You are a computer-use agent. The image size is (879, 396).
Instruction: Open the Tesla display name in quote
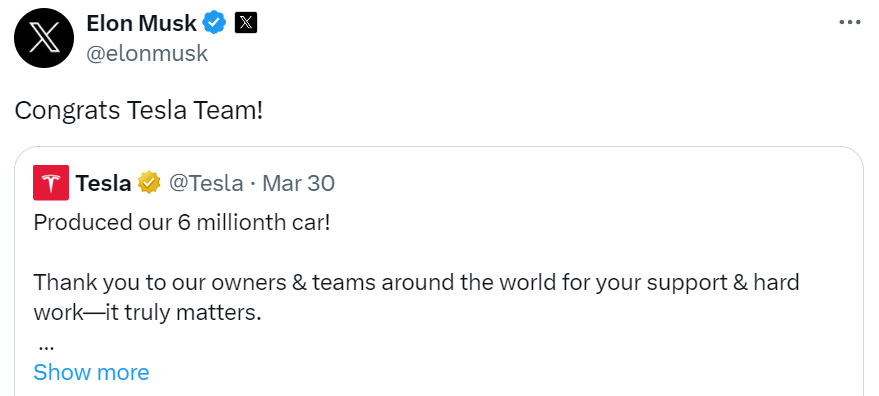click(103, 183)
